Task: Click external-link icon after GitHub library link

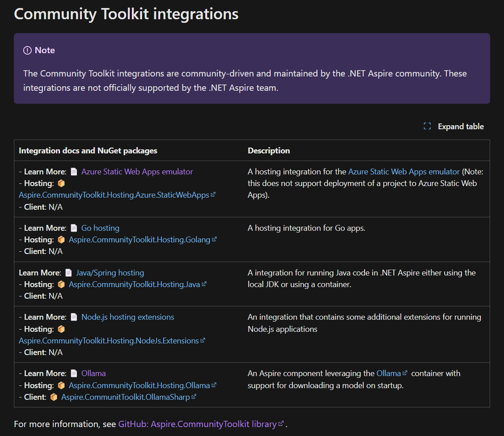Action: click(281, 423)
